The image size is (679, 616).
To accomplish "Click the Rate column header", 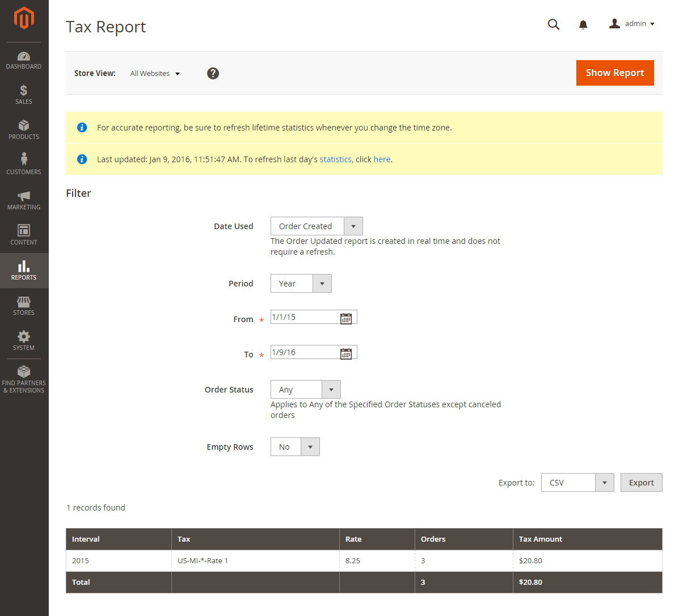I will [x=377, y=539].
